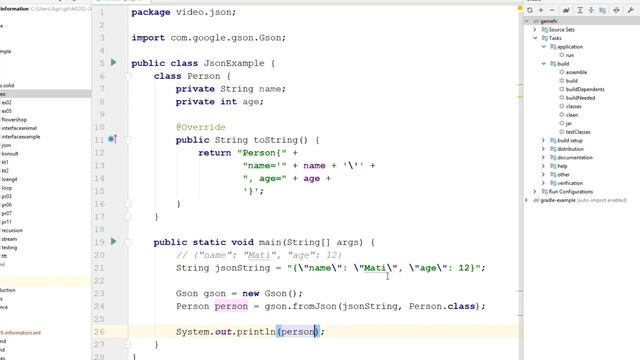
Task: Select 'pr11' in project tree
Action: pyautogui.click(x=6, y=222)
